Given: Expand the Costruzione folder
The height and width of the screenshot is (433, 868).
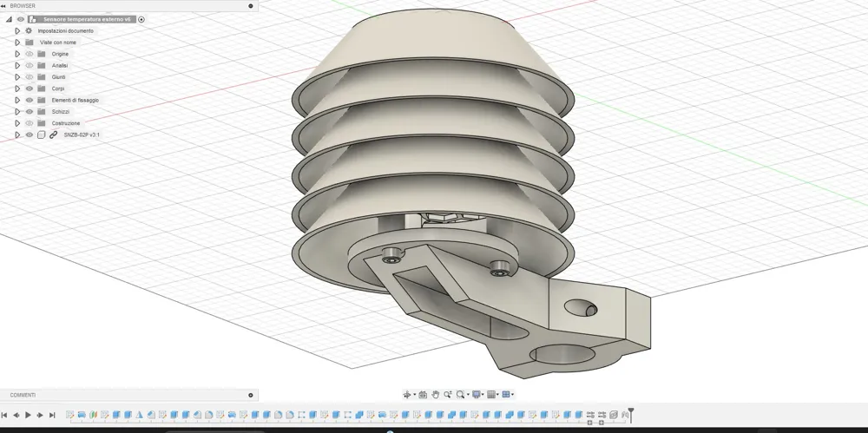Looking at the screenshot, I should (x=17, y=123).
